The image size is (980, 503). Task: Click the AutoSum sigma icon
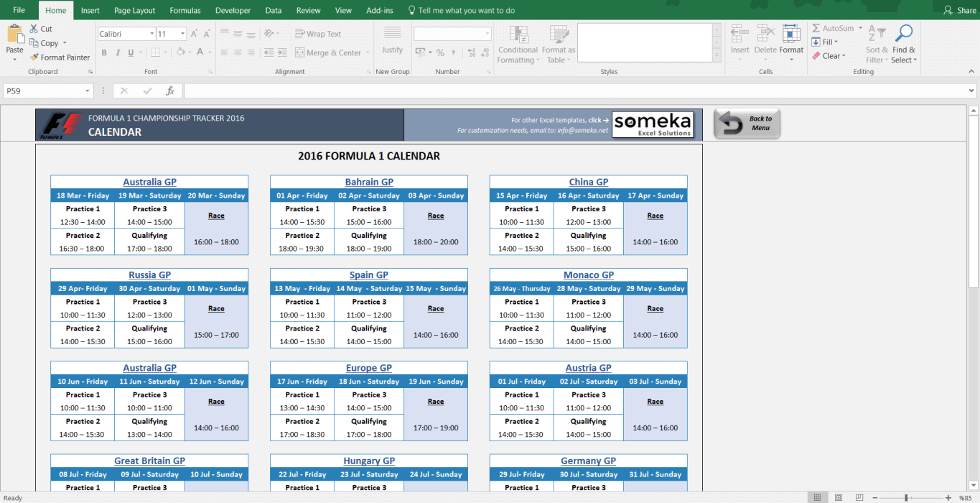(x=816, y=29)
